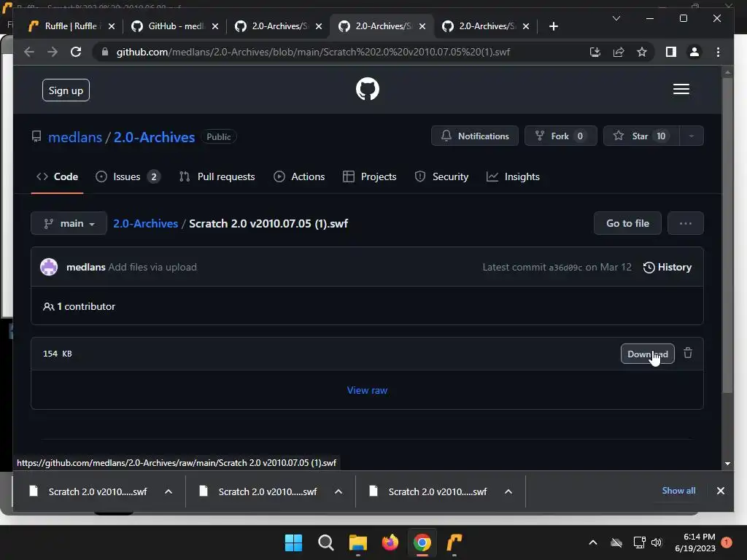Click the 1 contributor text

pos(79,307)
